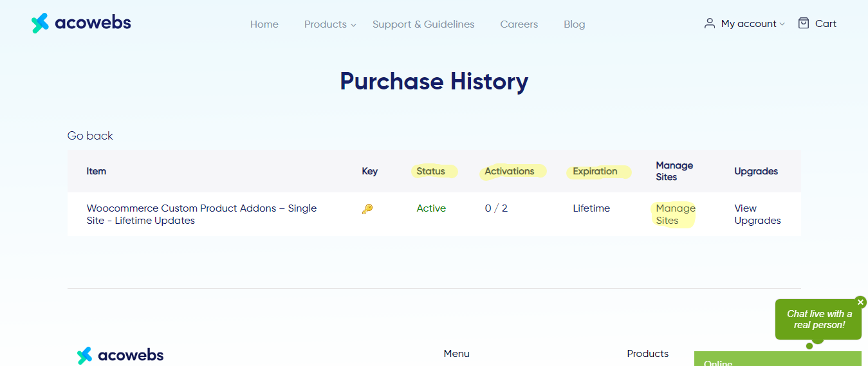Click 'Chat live with a real person!' bubble

click(818, 320)
